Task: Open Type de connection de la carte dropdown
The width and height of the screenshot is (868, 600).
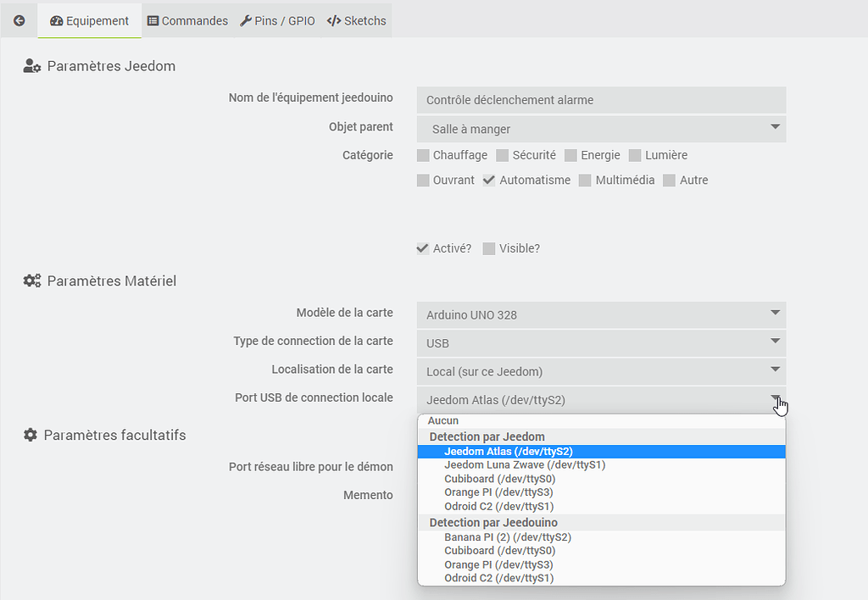Action: [x=601, y=343]
